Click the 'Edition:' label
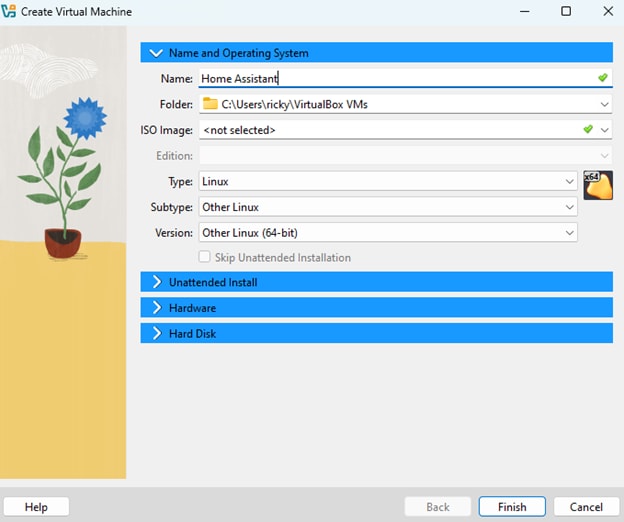The image size is (624, 522). coord(174,156)
